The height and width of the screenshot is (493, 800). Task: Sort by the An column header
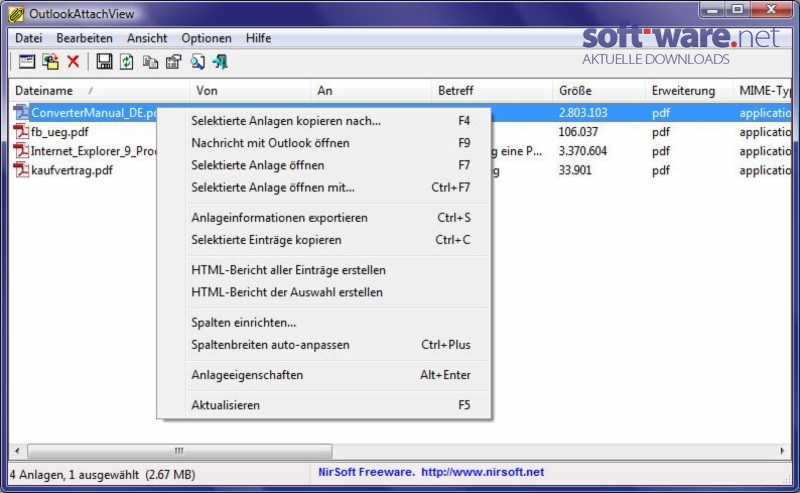371,90
